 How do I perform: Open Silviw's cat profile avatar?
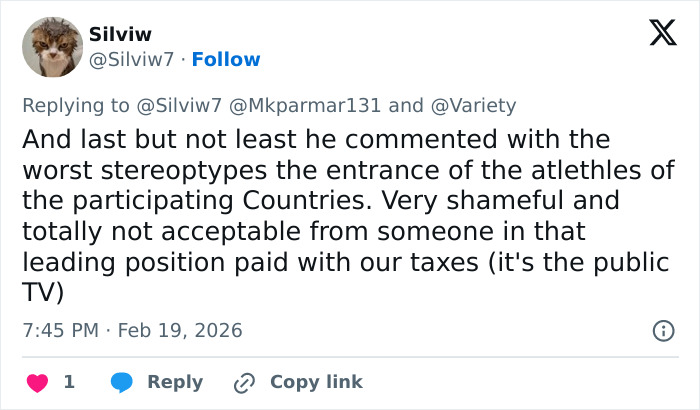point(52,46)
